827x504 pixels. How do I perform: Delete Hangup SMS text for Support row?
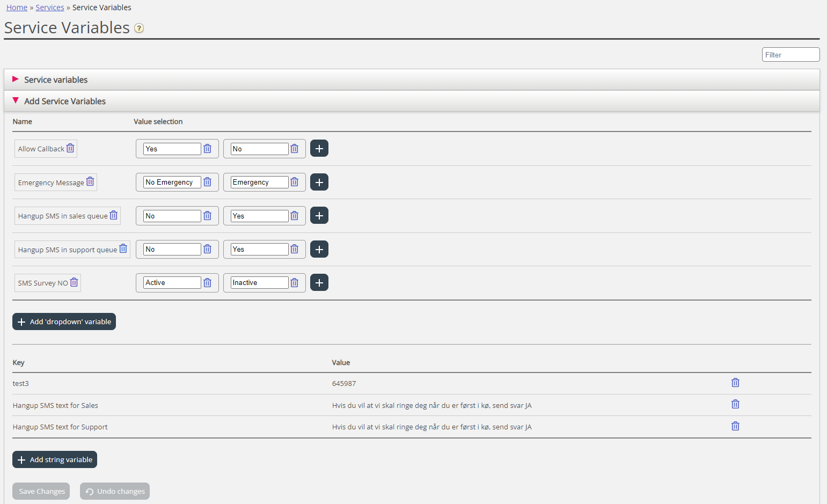coord(735,426)
